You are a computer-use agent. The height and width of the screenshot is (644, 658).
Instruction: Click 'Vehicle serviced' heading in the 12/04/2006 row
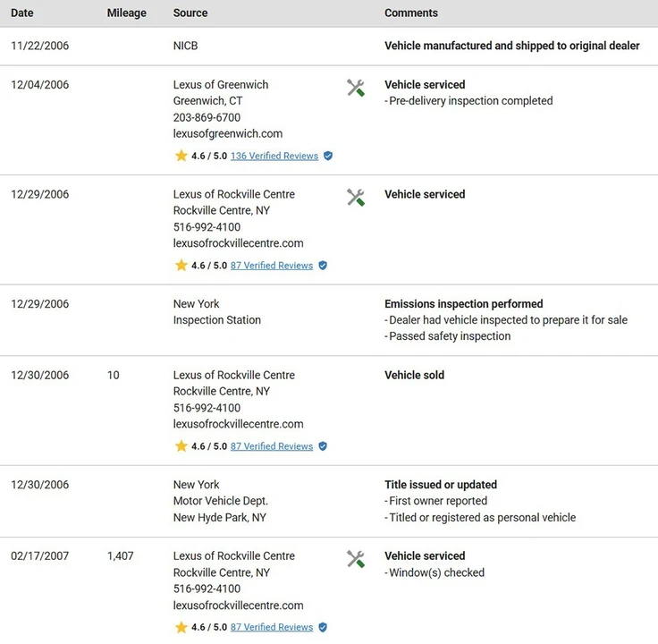tap(425, 85)
